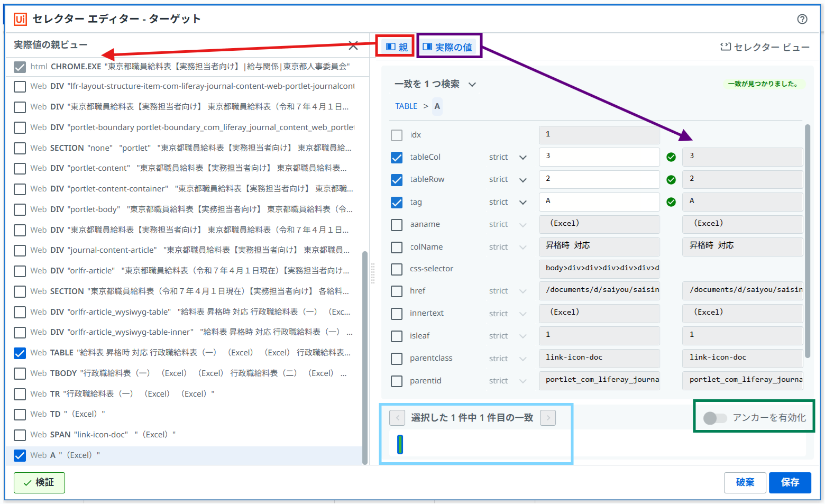Open strict dropdown for tableCol

(x=523, y=158)
